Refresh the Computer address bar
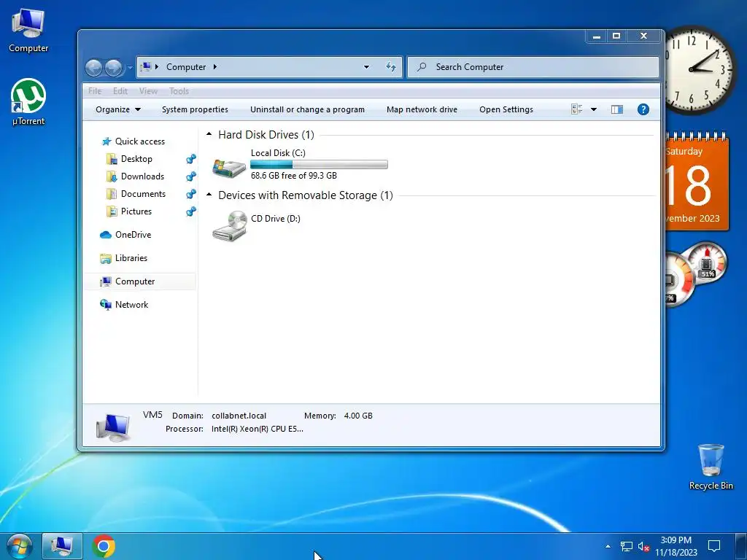This screenshot has height=560, width=747. tap(391, 66)
